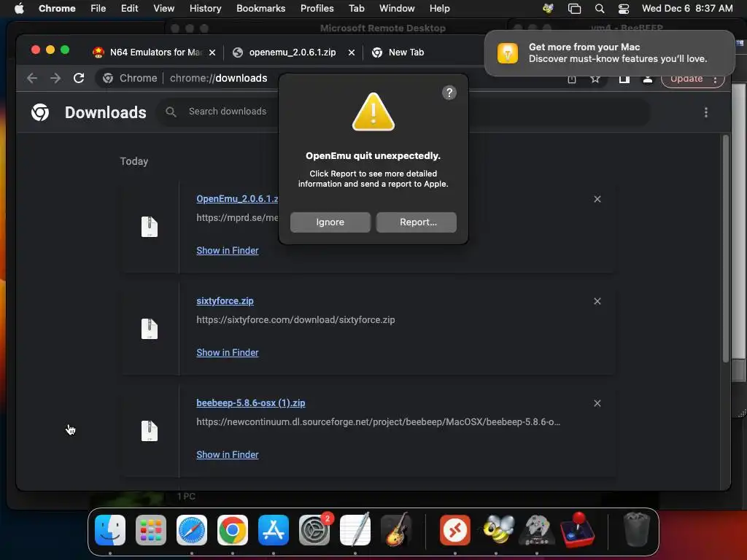Close the N64 Emulators for Mac tab
The image size is (747, 560).
point(212,52)
